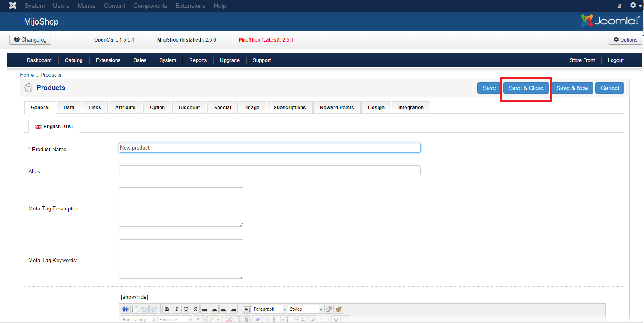Open the Components menu
The height and width of the screenshot is (323, 644).
click(150, 6)
